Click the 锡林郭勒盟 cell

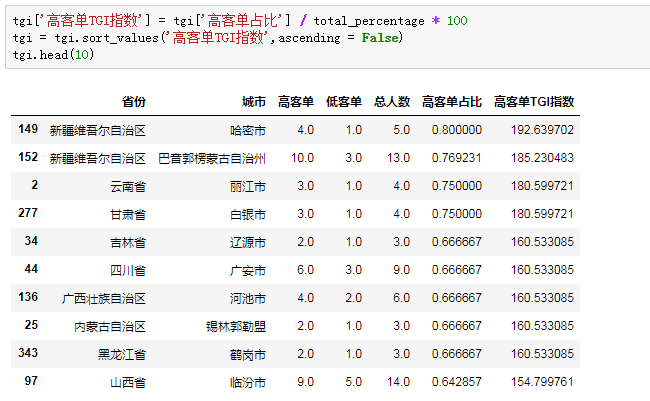pos(236,326)
